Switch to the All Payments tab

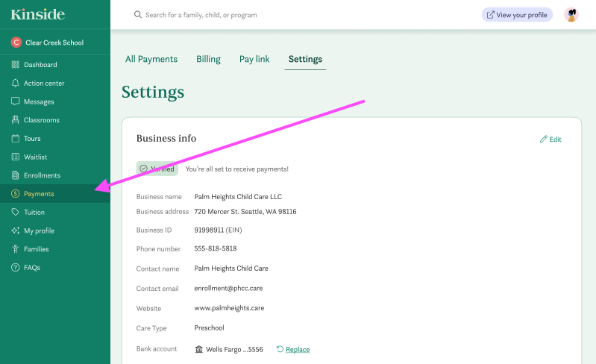click(151, 59)
